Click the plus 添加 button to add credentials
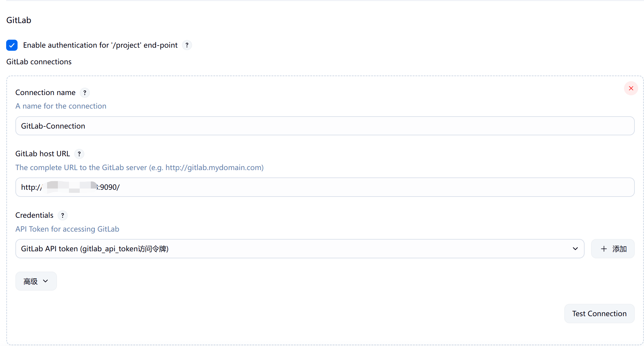Screen dimensions: 644x346 [x=613, y=249]
